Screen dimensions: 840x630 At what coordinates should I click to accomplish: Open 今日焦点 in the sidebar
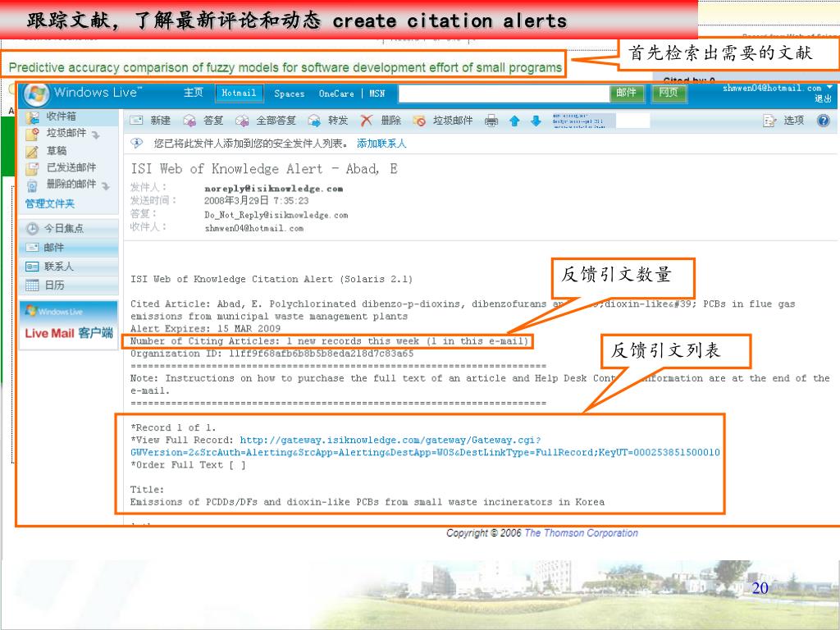pyautogui.click(x=64, y=228)
